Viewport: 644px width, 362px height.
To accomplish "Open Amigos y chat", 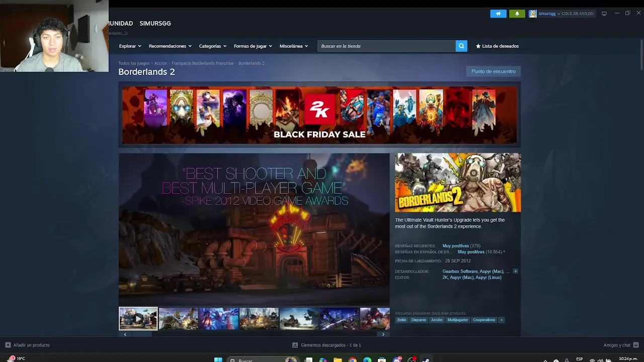I will [x=621, y=345].
